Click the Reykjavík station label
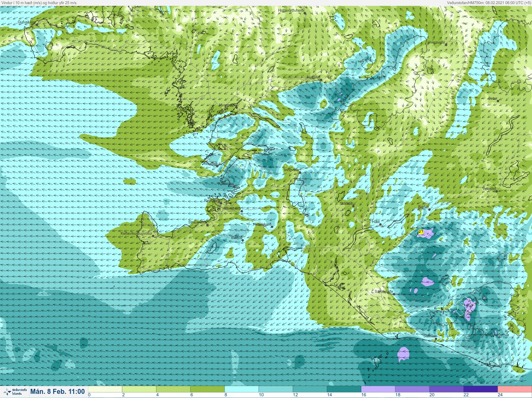The height and width of the screenshot is (398, 532). click(212, 201)
